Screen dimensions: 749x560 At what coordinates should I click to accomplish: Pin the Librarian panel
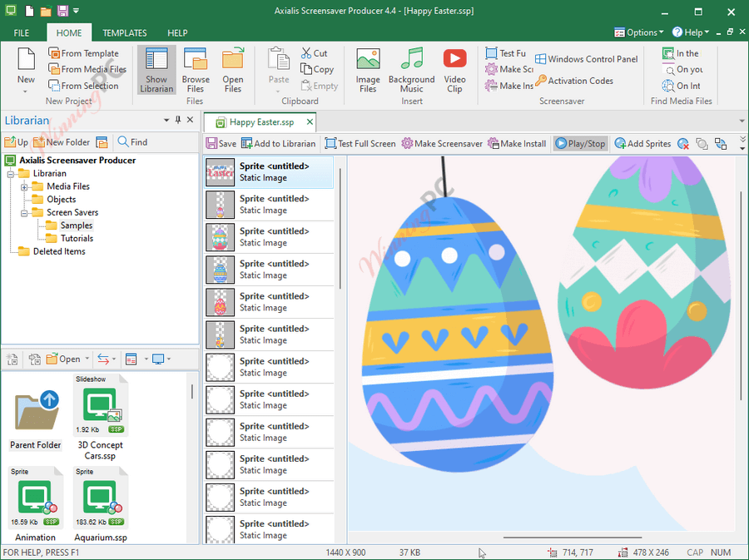pos(178,120)
